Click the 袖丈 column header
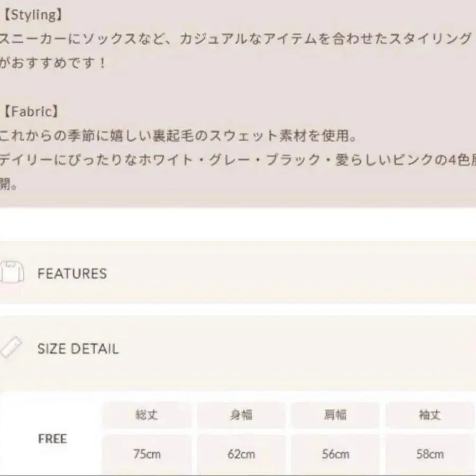The height and width of the screenshot is (476, 476). point(429,415)
